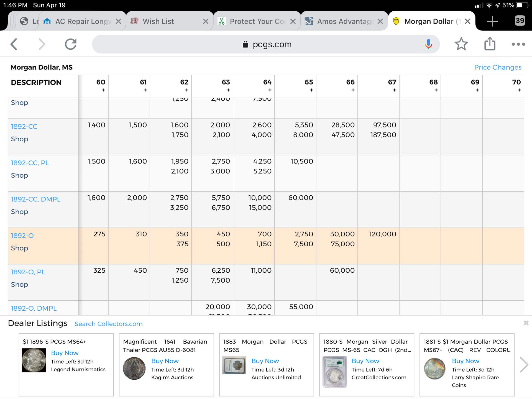
Task: Tap the pcgs.com address bar
Action: [x=266, y=44]
